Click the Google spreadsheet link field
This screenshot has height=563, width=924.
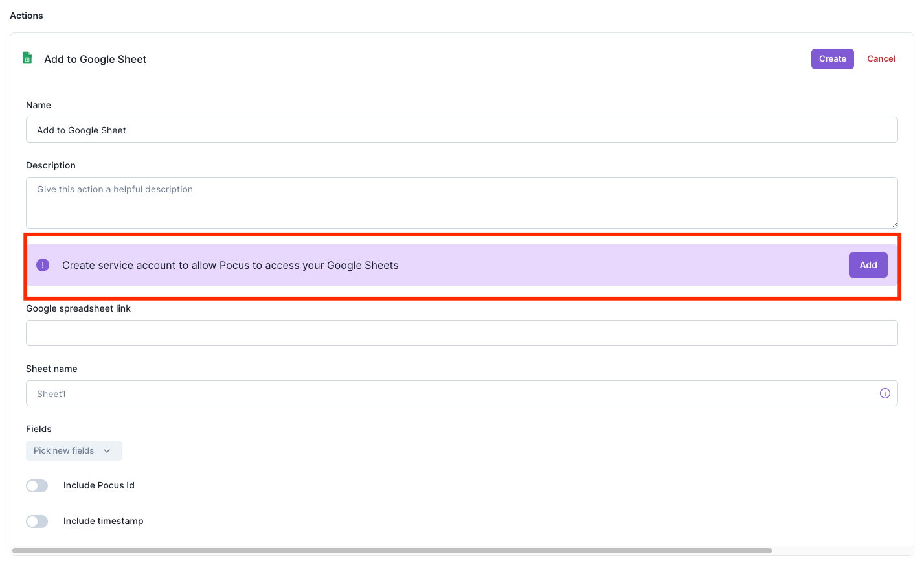click(x=462, y=333)
